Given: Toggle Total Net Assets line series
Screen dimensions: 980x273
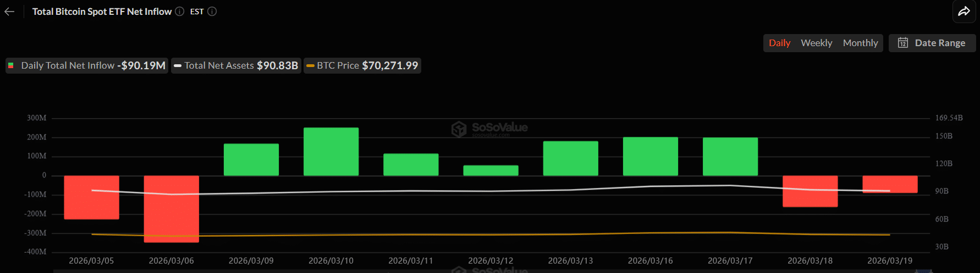Looking at the screenshot, I should click(x=236, y=66).
